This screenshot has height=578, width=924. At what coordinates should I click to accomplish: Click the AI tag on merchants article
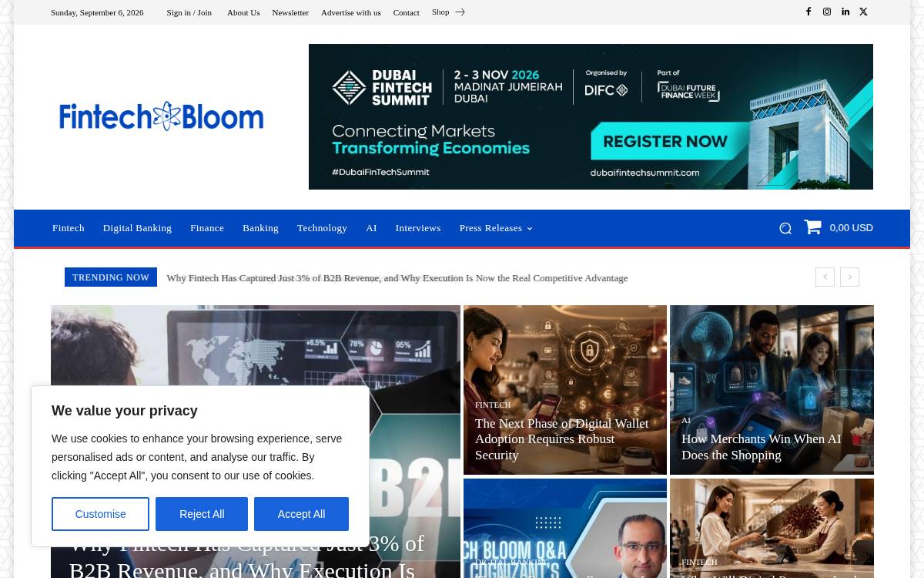686,420
